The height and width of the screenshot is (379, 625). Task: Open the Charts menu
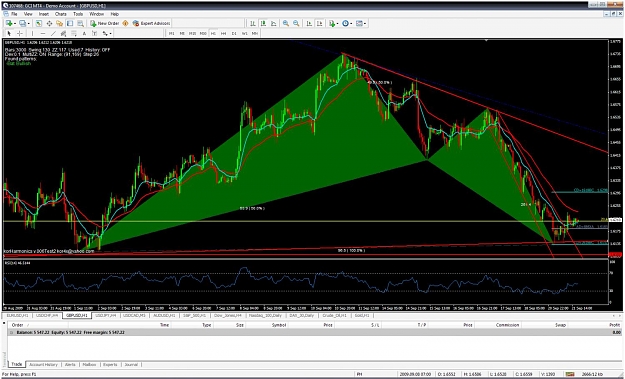pyautogui.click(x=61, y=14)
